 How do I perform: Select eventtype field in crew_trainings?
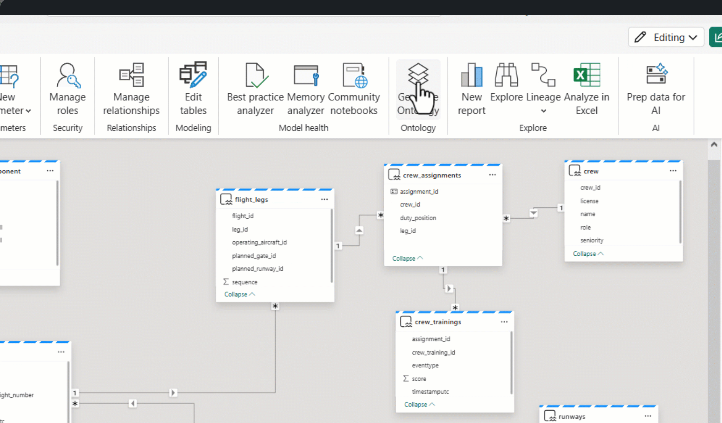[425, 365]
